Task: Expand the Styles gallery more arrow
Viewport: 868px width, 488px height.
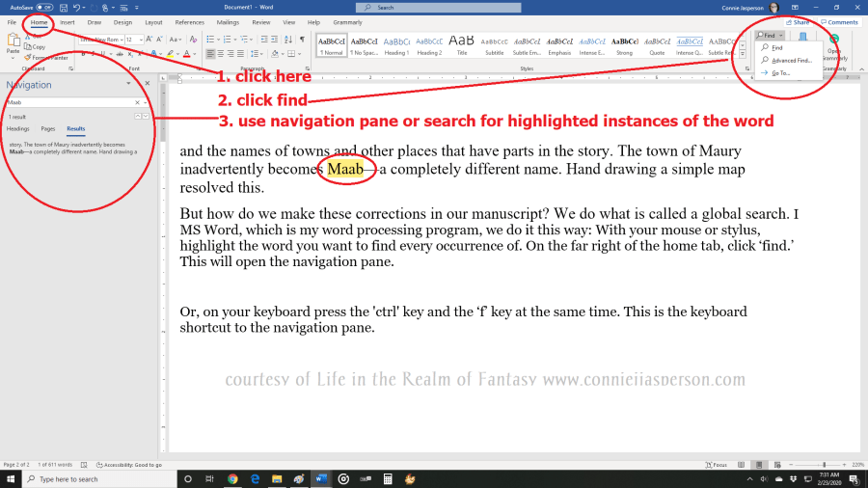Action: 742,55
